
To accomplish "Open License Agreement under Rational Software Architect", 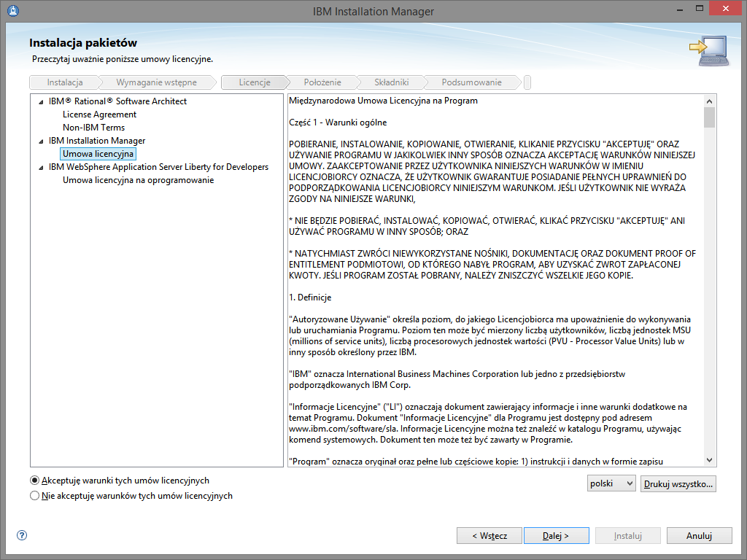I will coord(99,114).
